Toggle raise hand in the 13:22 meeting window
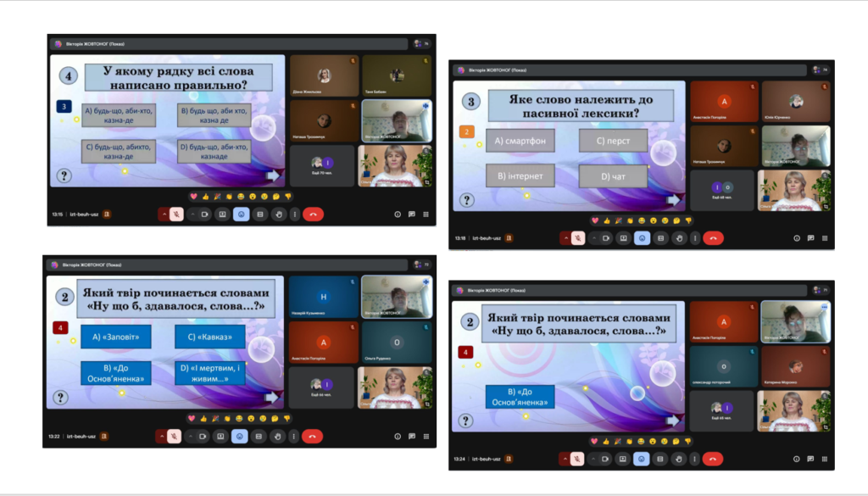The width and height of the screenshot is (868, 496). tap(278, 437)
